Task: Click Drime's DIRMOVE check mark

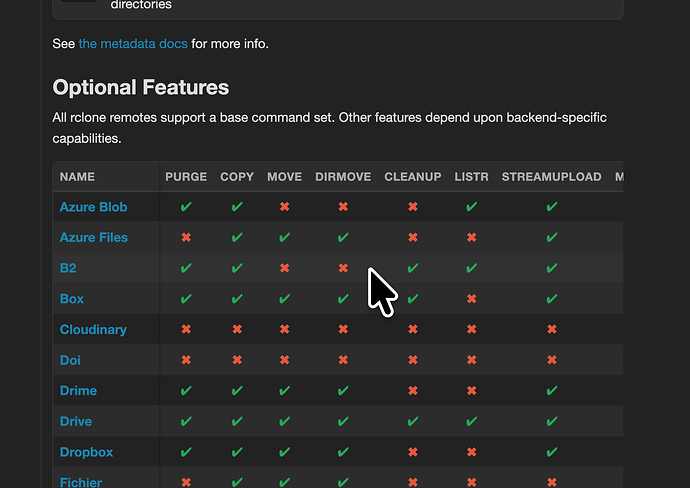Action: [x=343, y=390]
